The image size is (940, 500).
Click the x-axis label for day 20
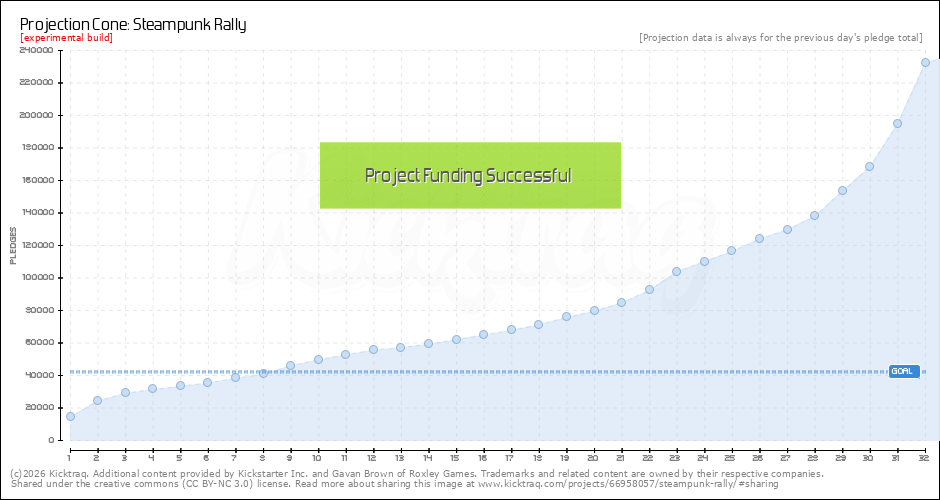pos(594,455)
